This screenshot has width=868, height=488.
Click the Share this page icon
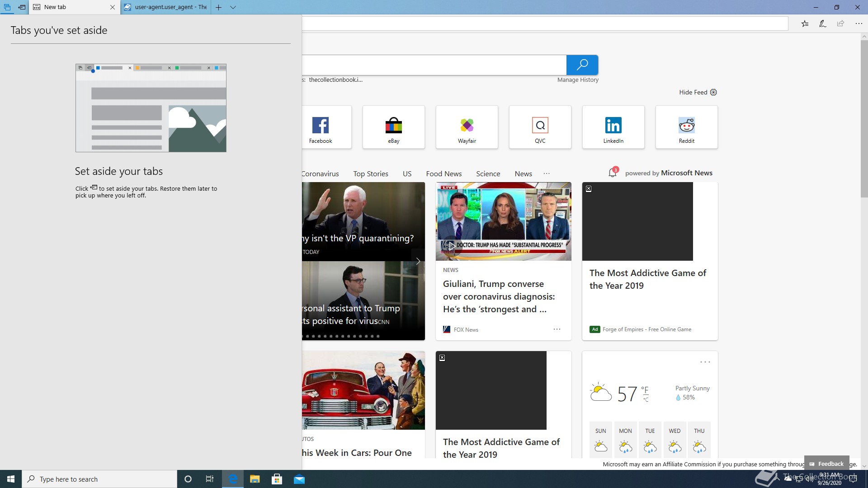[x=840, y=23]
